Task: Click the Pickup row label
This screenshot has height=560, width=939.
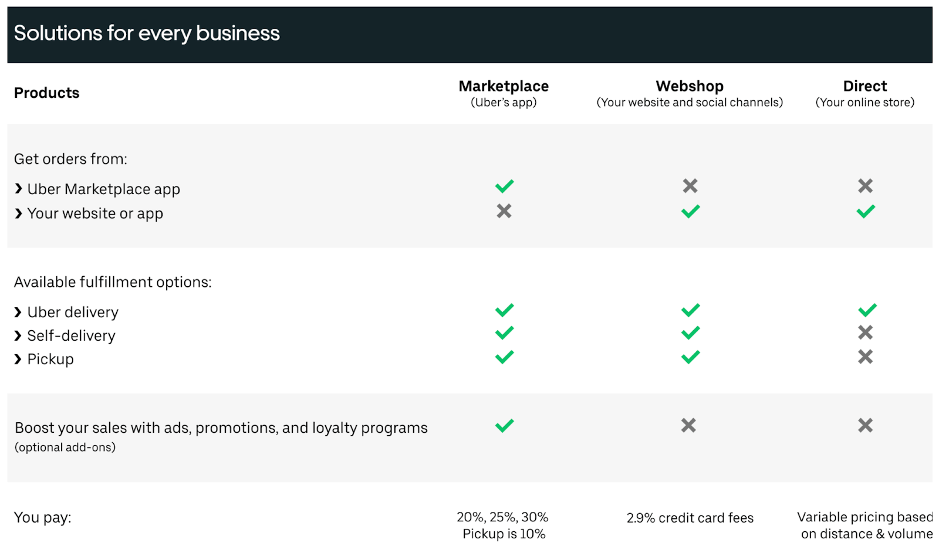Action: click(x=50, y=359)
